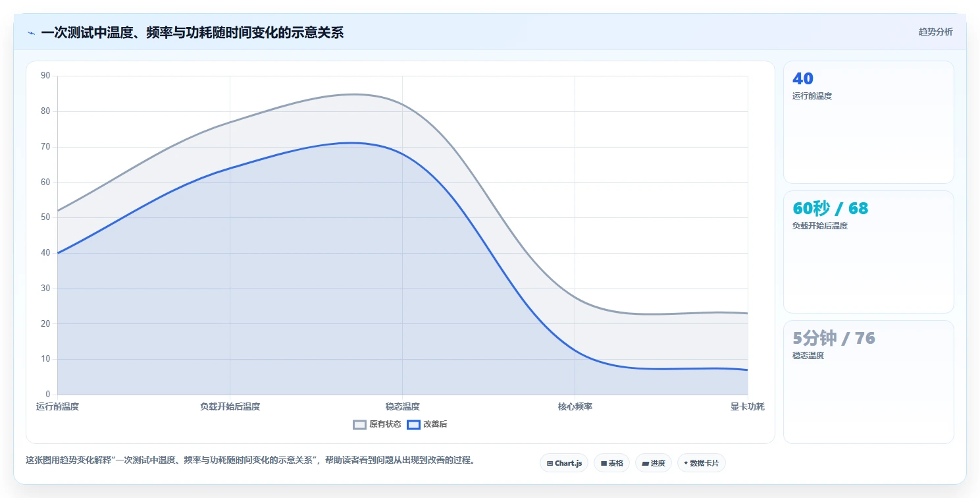The height and width of the screenshot is (498, 980).
Task: Select the 数据卡片 chip
Action: 702,463
